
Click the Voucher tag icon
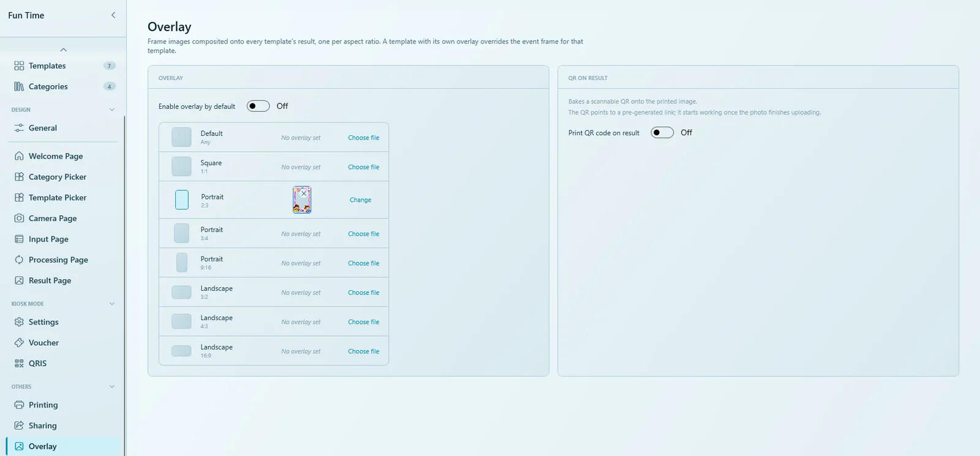click(x=19, y=343)
